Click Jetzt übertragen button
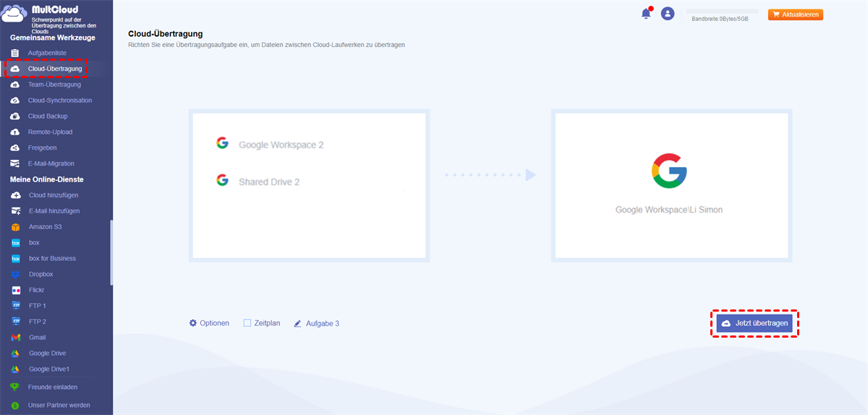The image size is (868, 415). pos(755,323)
